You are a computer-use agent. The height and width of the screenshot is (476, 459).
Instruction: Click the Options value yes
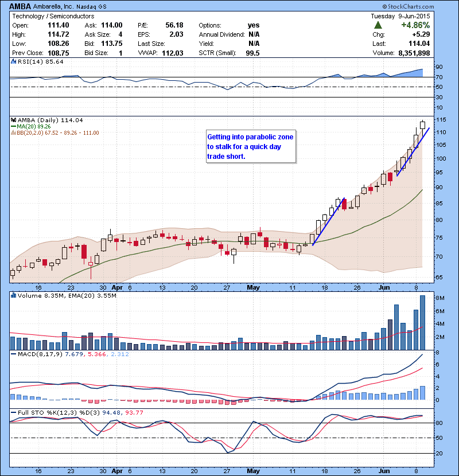[x=254, y=25]
